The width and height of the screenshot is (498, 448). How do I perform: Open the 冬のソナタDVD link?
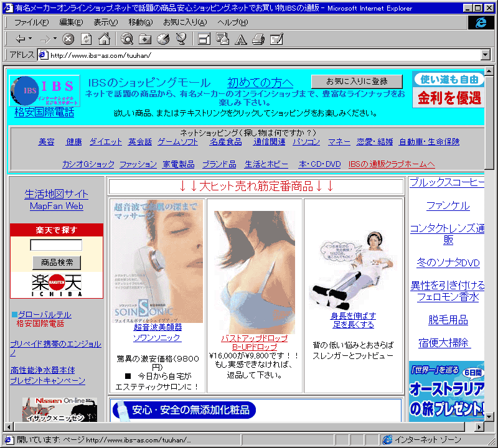pos(448,263)
